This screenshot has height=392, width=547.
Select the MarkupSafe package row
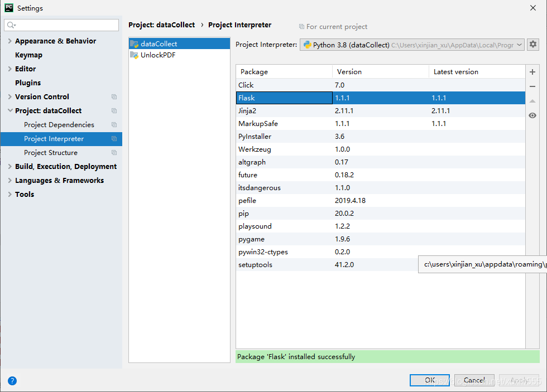(x=381, y=124)
